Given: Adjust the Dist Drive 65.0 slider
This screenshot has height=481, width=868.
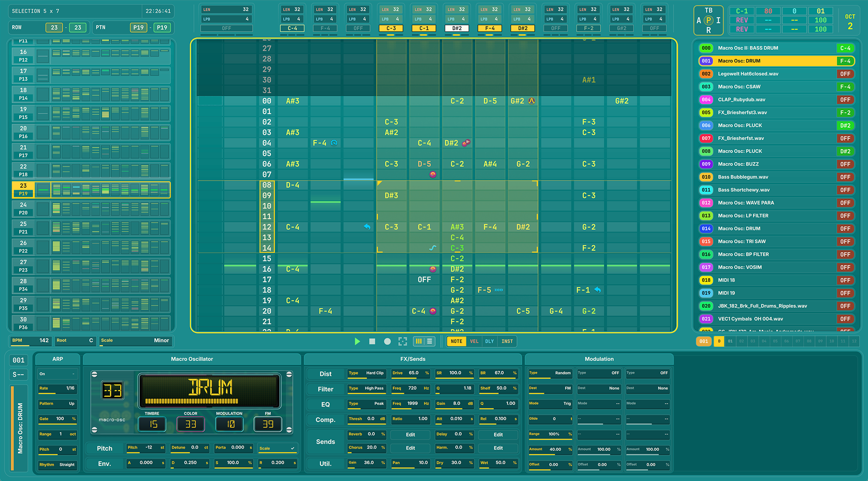Looking at the screenshot, I should coord(411,373).
